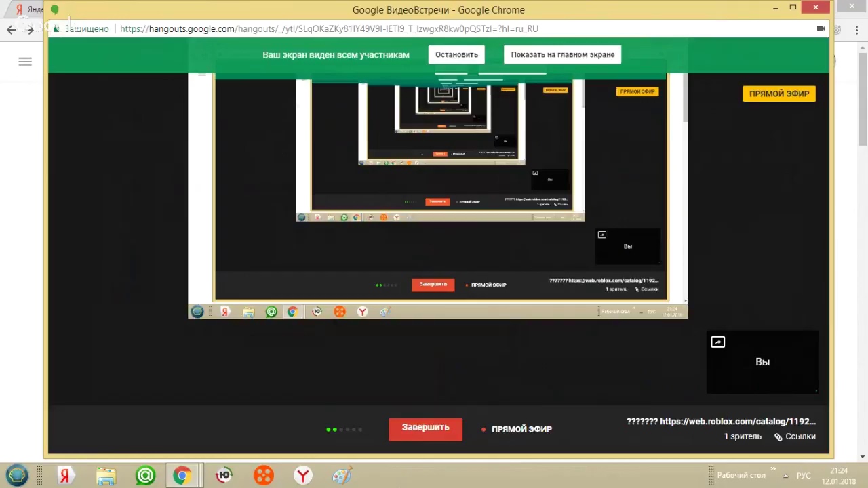Screen dimensions: 868x488
Task: Expand Рабочий стол toolbar chevron
Action: (772, 470)
